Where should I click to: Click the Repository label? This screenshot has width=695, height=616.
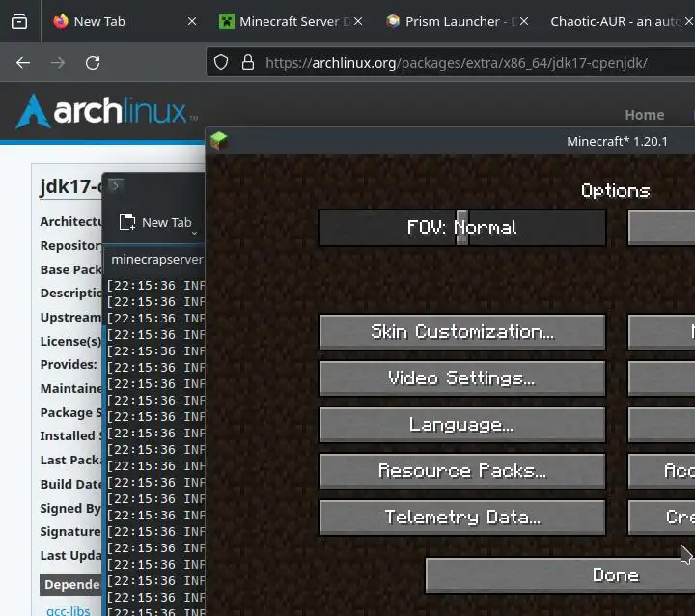(x=70, y=245)
